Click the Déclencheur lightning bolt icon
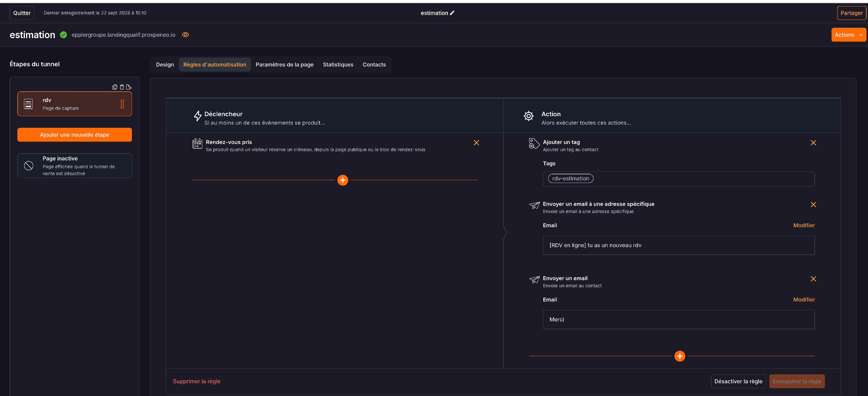868x396 pixels. [x=198, y=116]
